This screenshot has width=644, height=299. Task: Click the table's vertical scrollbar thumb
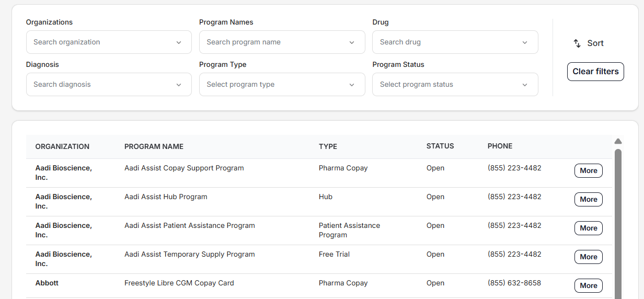pos(618,224)
